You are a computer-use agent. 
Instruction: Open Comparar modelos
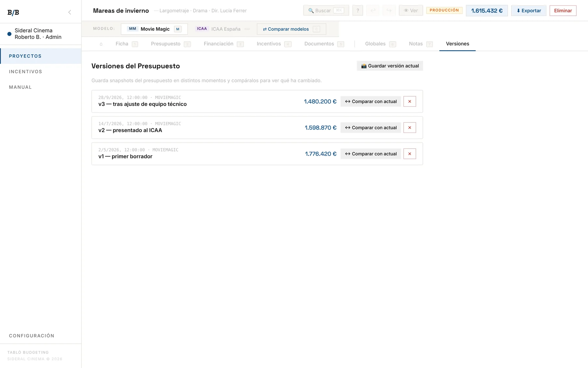click(291, 29)
